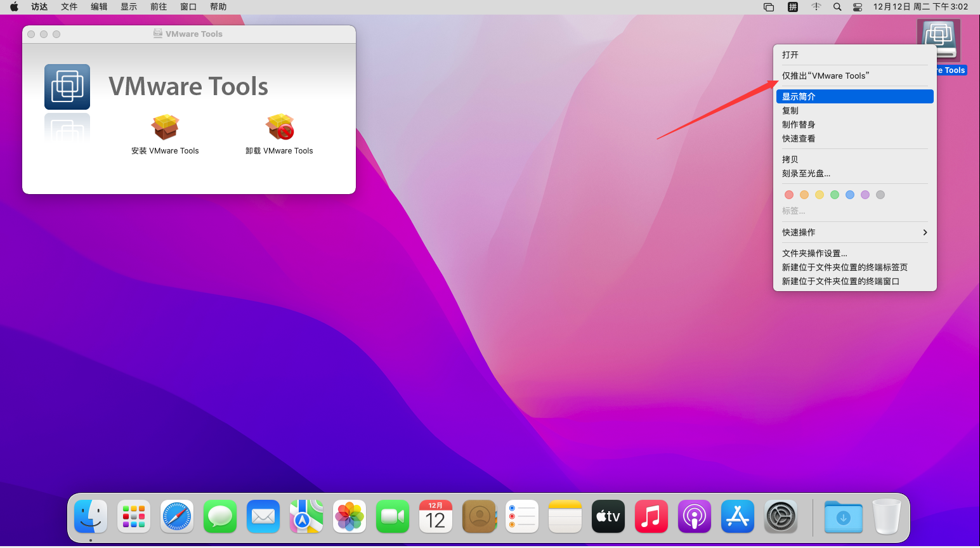The width and height of the screenshot is (980, 548).
Task: Choose 制作替身 in the context menu
Action: pyautogui.click(x=855, y=125)
